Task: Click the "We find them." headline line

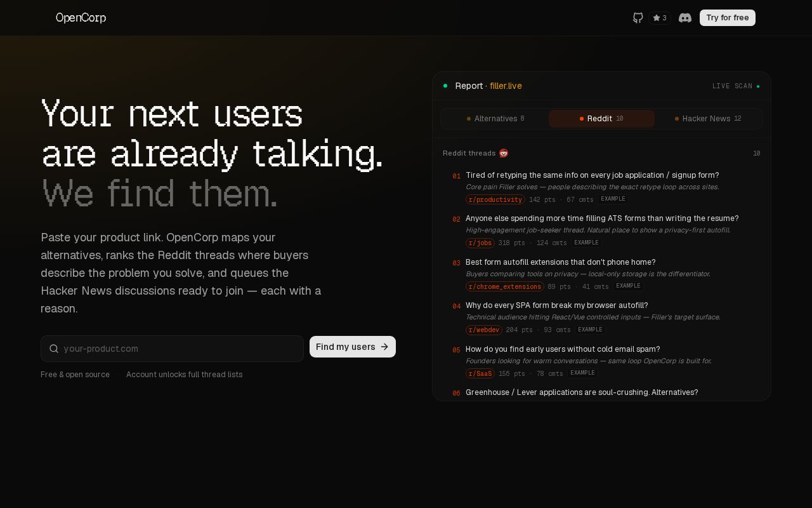Action: [159, 194]
